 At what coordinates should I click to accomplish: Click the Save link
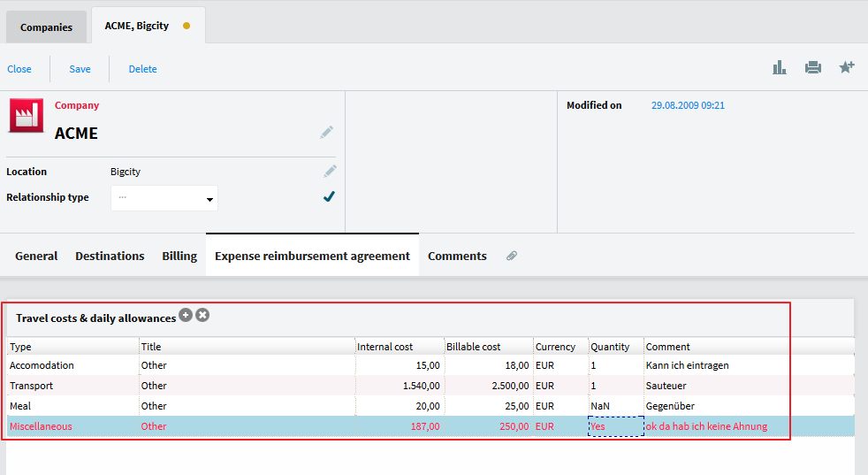tap(80, 69)
